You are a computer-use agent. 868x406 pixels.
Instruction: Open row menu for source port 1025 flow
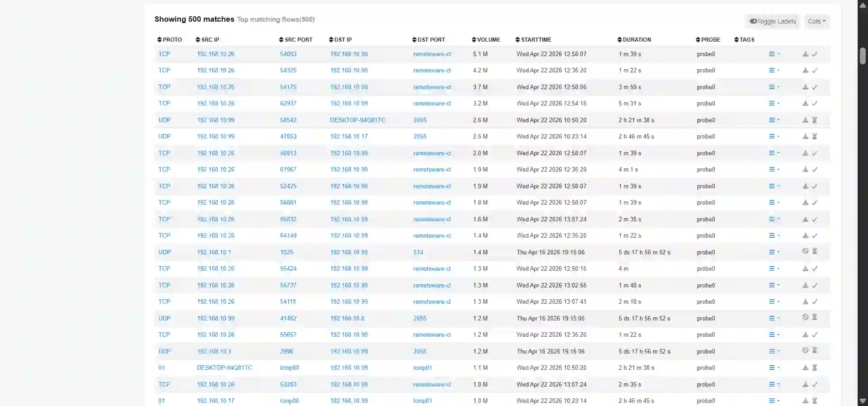pos(774,252)
